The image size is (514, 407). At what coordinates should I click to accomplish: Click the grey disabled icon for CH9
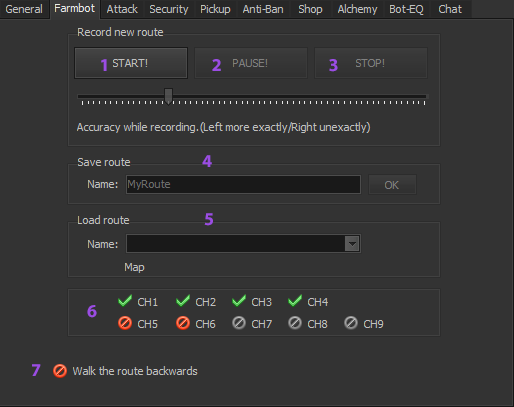[x=351, y=323]
